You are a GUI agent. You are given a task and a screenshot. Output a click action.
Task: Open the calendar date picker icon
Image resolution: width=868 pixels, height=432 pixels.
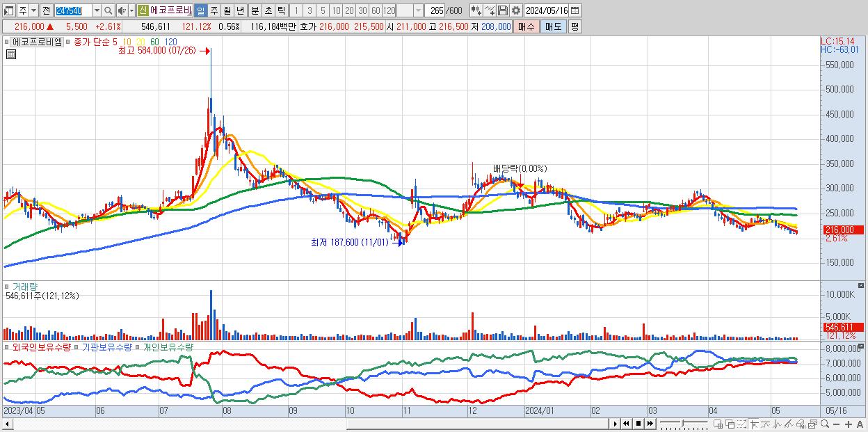(574, 10)
